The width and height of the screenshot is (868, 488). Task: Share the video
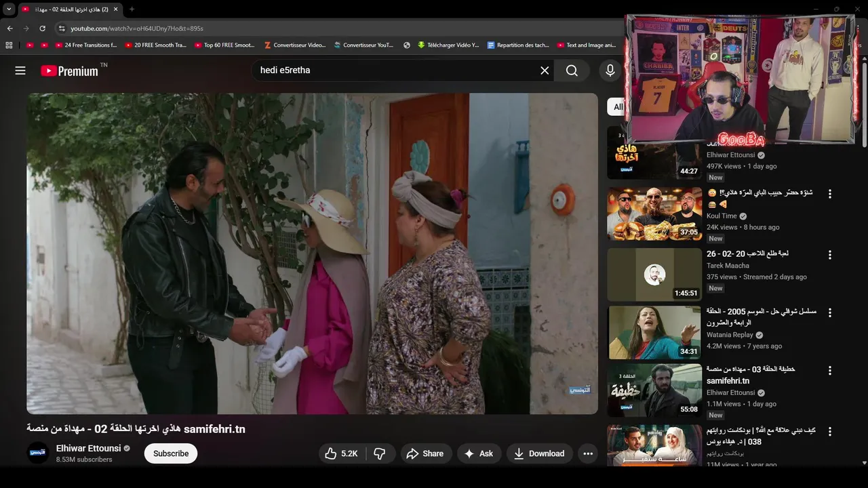[x=425, y=453]
